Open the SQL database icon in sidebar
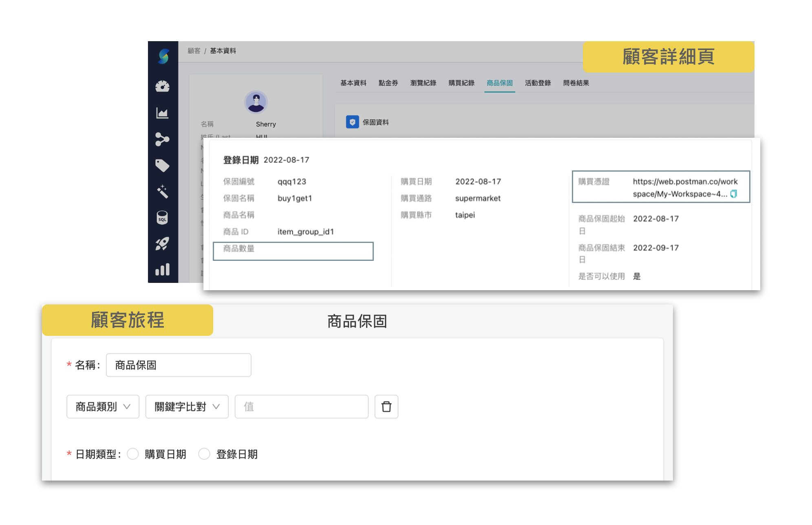 tap(163, 218)
